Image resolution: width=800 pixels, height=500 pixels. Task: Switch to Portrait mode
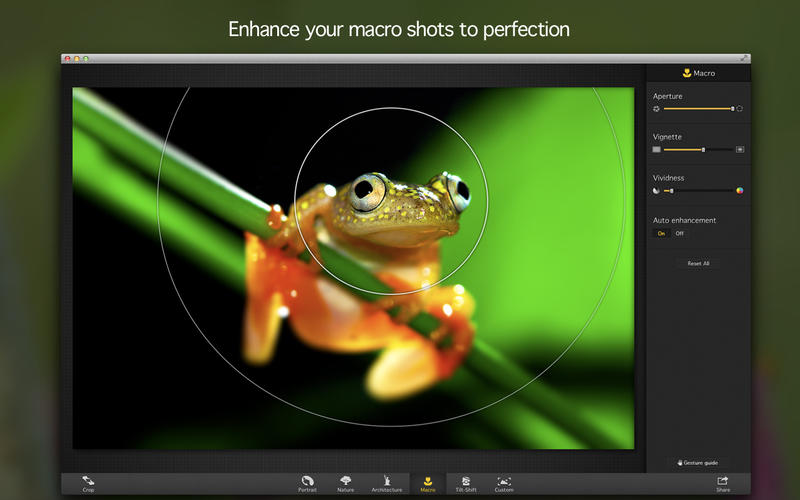307,483
